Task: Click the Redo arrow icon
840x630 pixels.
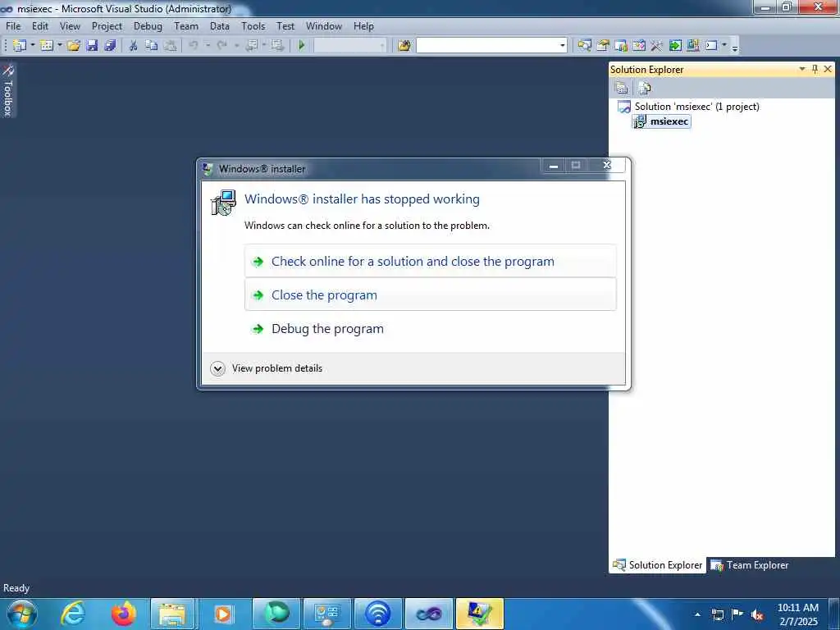Action: [221, 46]
